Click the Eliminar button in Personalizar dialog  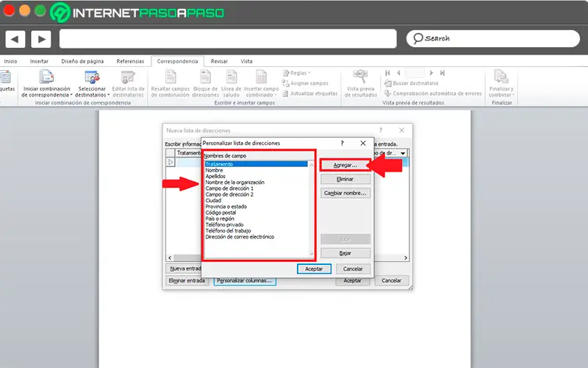(x=345, y=179)
